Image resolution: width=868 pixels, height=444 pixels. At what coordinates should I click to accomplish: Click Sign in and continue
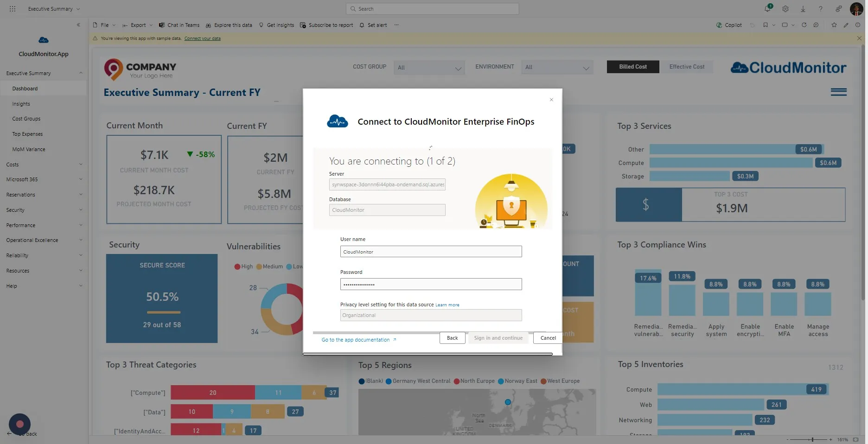point(498,338)
